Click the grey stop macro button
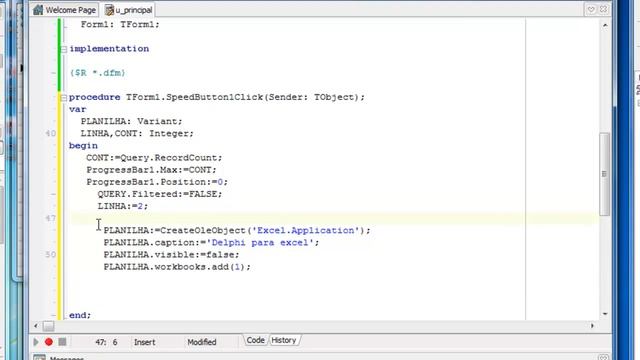 [x=62, y=342]
